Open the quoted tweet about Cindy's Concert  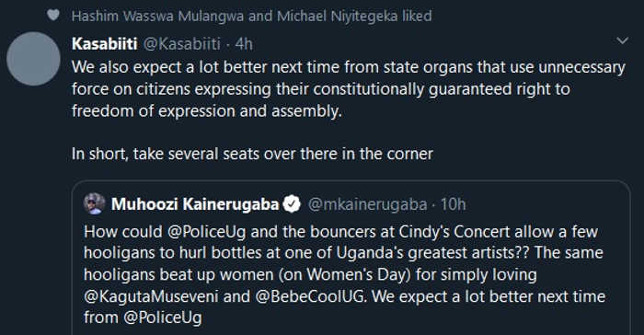351,258
